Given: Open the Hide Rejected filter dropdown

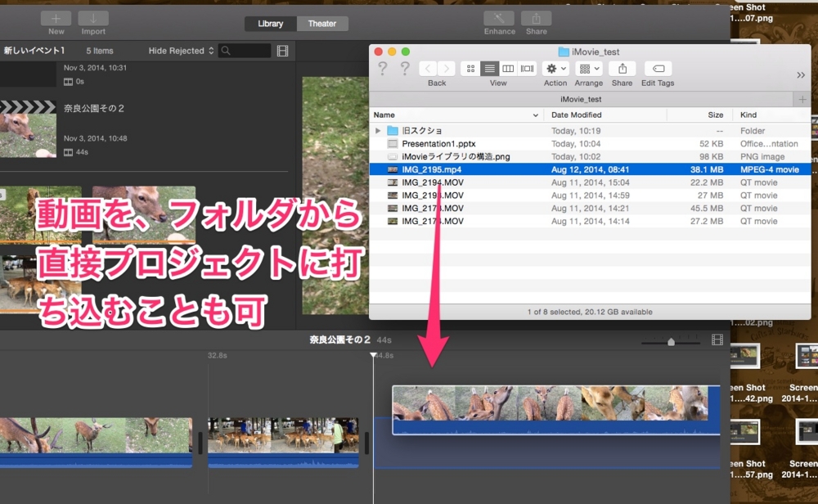Looking at the screenshot, I should [x=179, y=51].
